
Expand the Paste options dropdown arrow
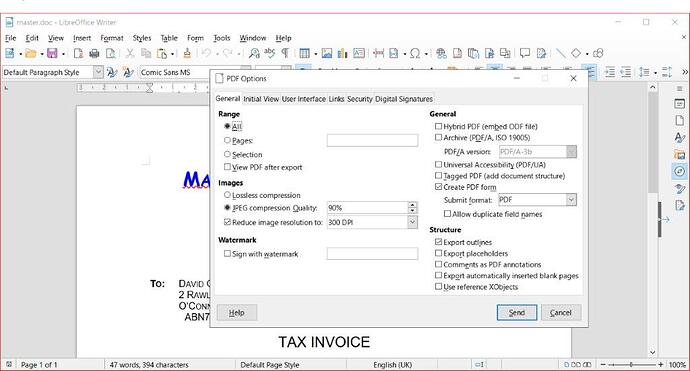pos(172,54)
